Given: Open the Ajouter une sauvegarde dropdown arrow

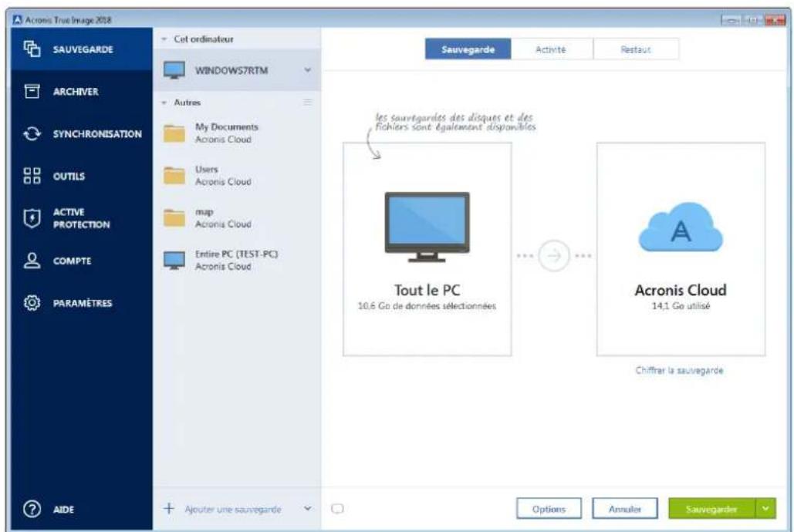Looking at the screenshot, I should click(x=307, y=508).
